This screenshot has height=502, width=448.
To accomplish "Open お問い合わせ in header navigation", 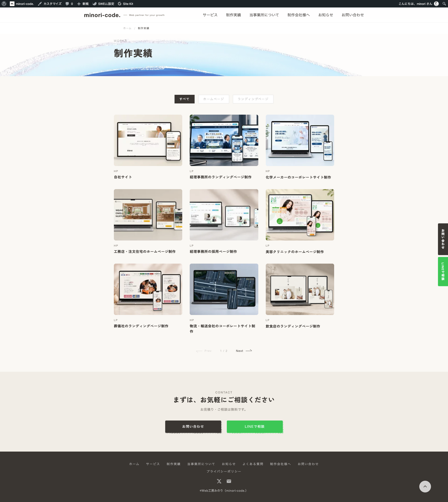I will pyautogui.click(x=353, y=15).
